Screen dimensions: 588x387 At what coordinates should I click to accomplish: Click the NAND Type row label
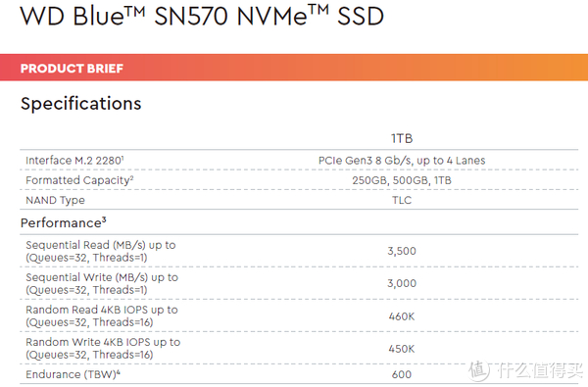coord(55,200)
